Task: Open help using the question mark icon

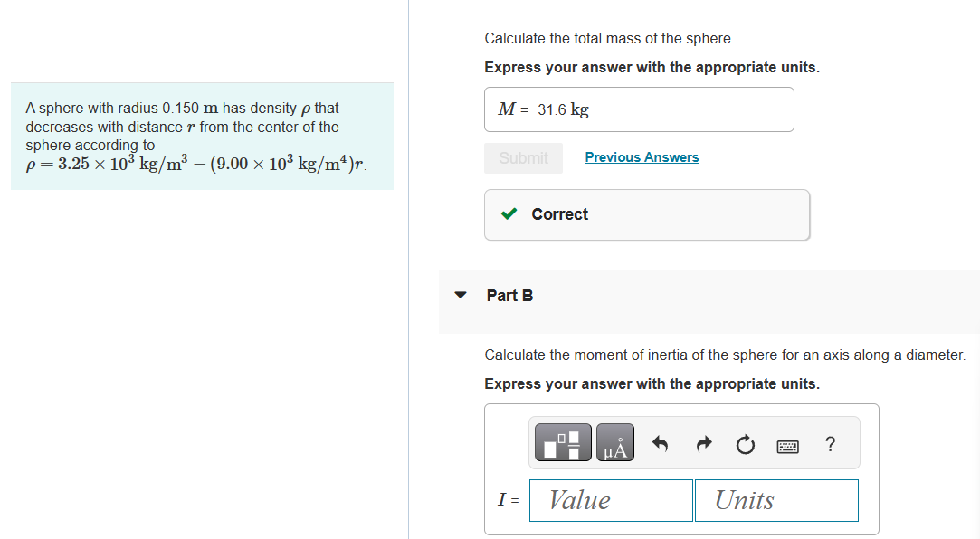Action: pyautogui.click(x=830, y=442)
